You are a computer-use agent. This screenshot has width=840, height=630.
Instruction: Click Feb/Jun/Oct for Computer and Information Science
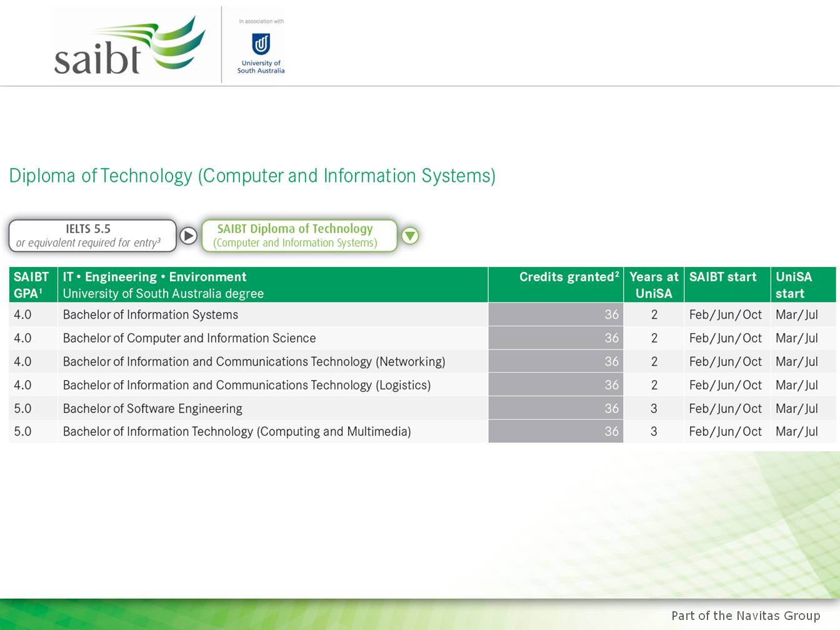click(726, 338)
